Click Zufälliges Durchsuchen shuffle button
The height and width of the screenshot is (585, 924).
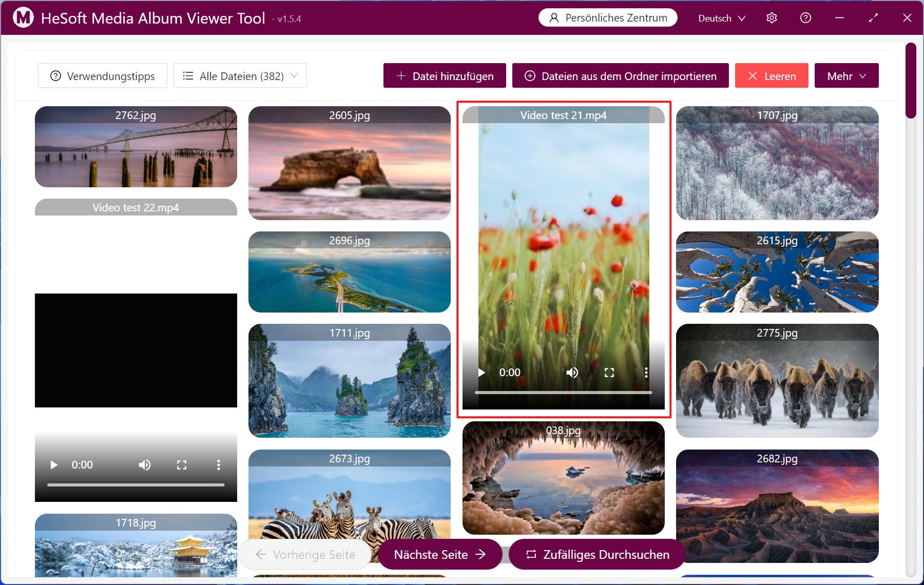[598, 554]
